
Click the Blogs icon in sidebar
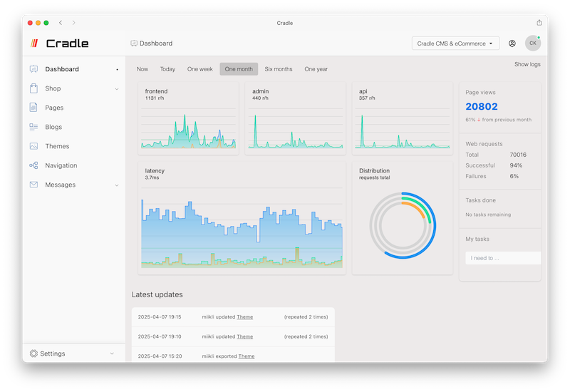(x=33, y=127)
